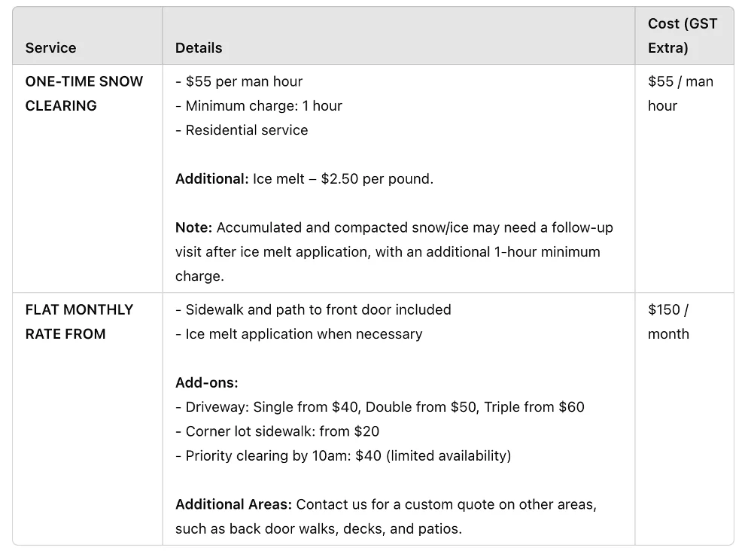Select the ONE-TIME SNOW CLEARING service cell
Viewport: 745px width, 560px height.
[x=84, y=93]
